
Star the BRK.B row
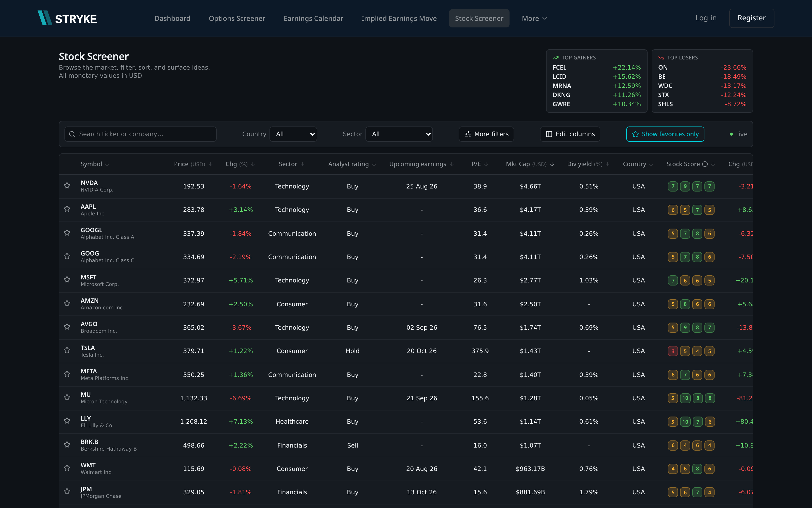pos(67,444)
